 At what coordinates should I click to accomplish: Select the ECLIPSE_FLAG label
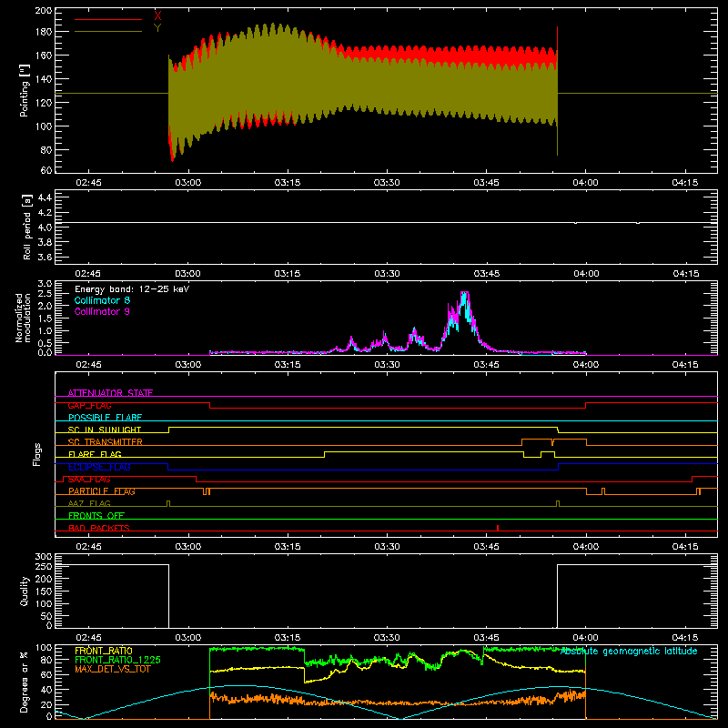(99, 467)
